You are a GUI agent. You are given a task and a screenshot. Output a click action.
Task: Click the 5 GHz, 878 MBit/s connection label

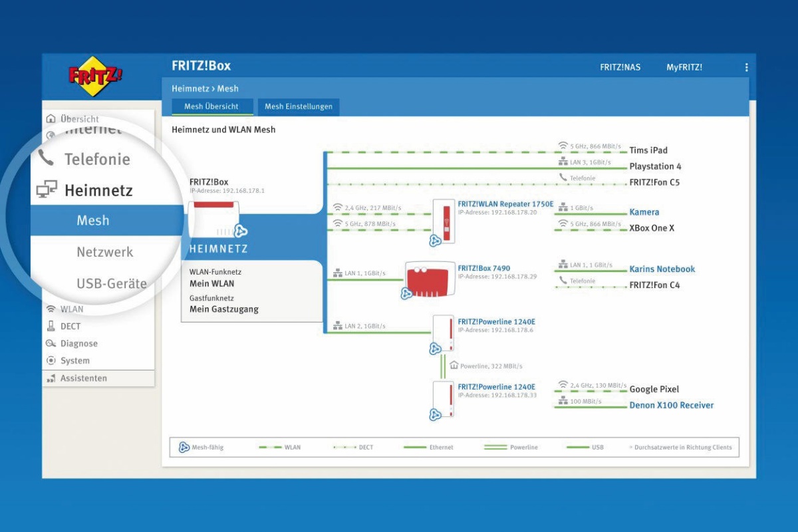point(370,224)
